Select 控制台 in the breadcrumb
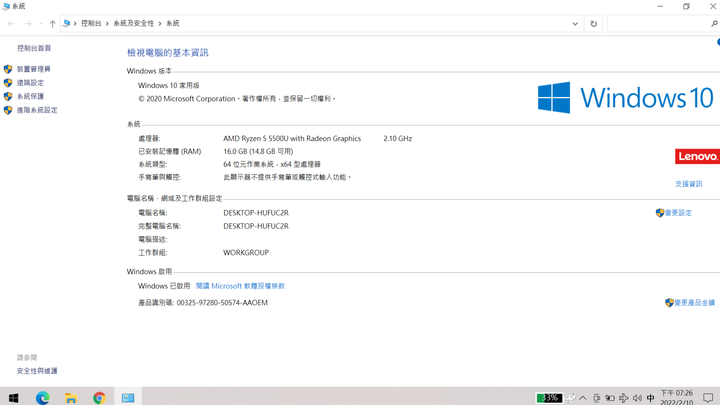This screenshot has width=720, height=405. 91,23
